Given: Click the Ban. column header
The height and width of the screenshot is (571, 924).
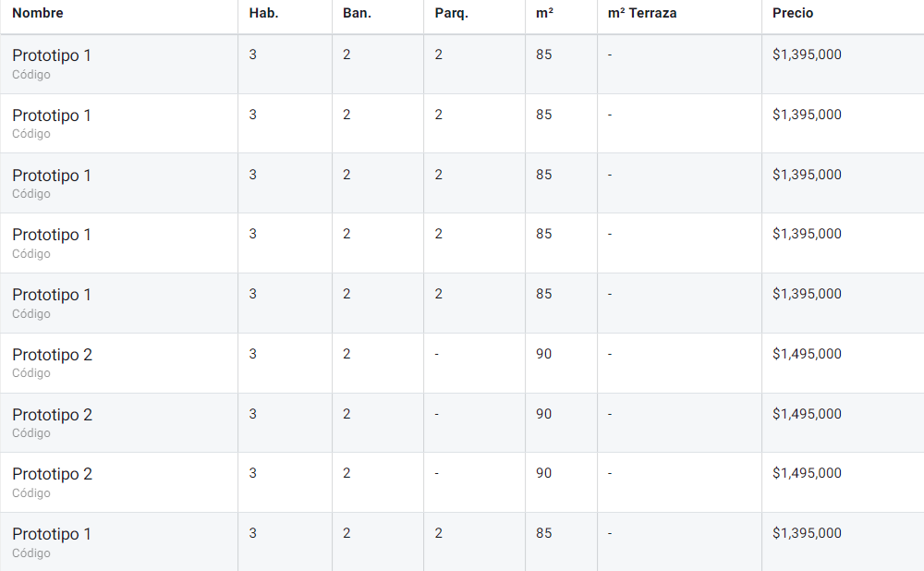Looking at the screenshot, I should tap(357, 13).
